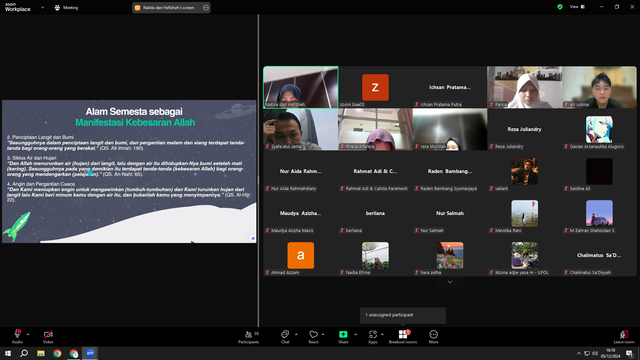Open React emoji reactions
The image size is (640, 360).
313,336
